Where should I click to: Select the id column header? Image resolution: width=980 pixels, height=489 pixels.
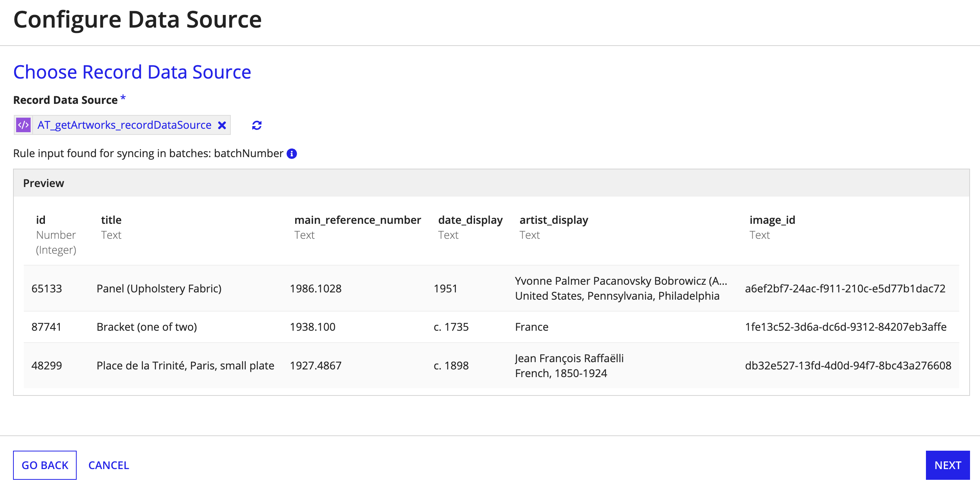coord(41,220)
